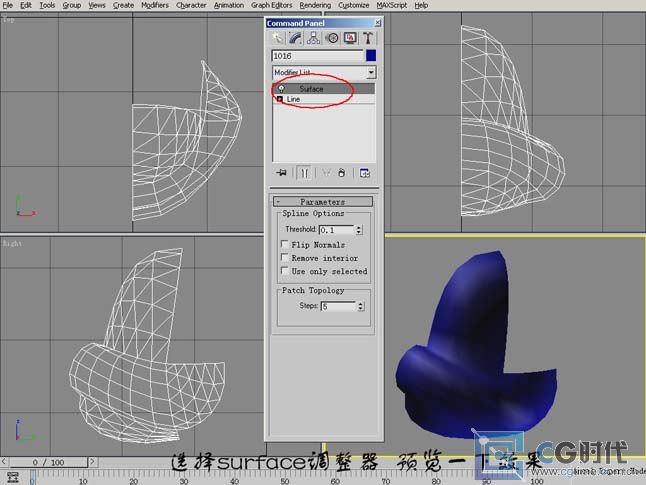Open the Modify panel tab
Image resolution: width=646 pixels, height=485 pixels.
295,38
